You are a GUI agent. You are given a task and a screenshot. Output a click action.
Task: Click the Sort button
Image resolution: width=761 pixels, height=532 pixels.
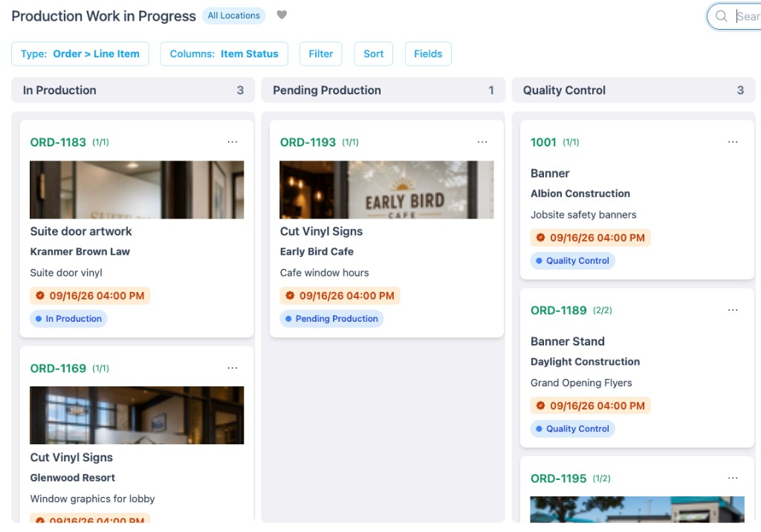coord(373,54)
